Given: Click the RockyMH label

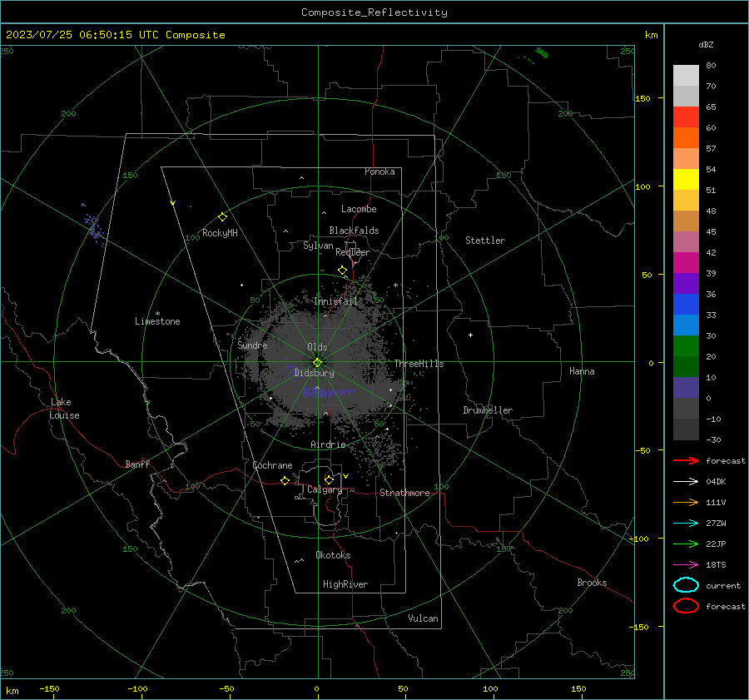Looking at the screenshot, I should click(x=220, y=233).
